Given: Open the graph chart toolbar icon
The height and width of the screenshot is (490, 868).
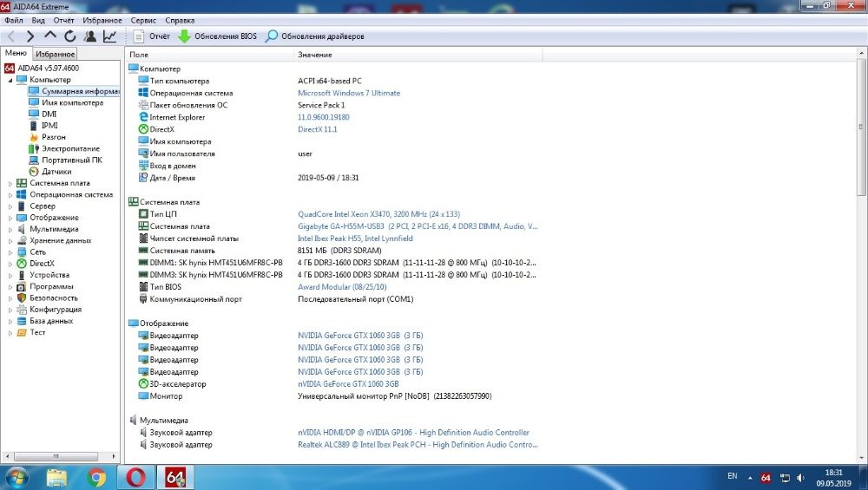Looking at the screenshot, I should [x=109, y=36].
